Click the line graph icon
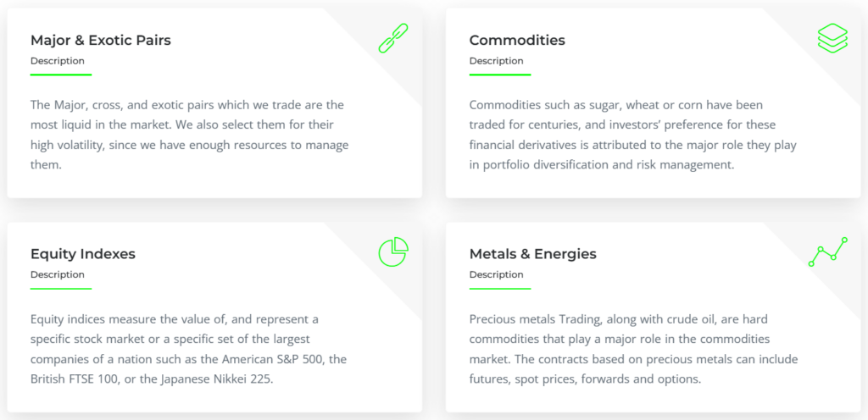This screenshot has width=868, height=420. point(827,252)
